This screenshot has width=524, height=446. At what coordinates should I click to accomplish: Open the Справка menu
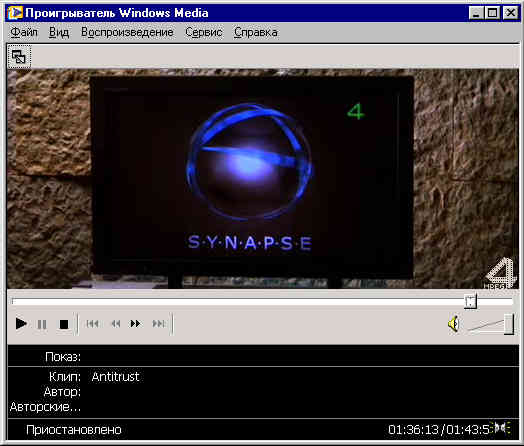pyautogui.click(x=256, y=32)
